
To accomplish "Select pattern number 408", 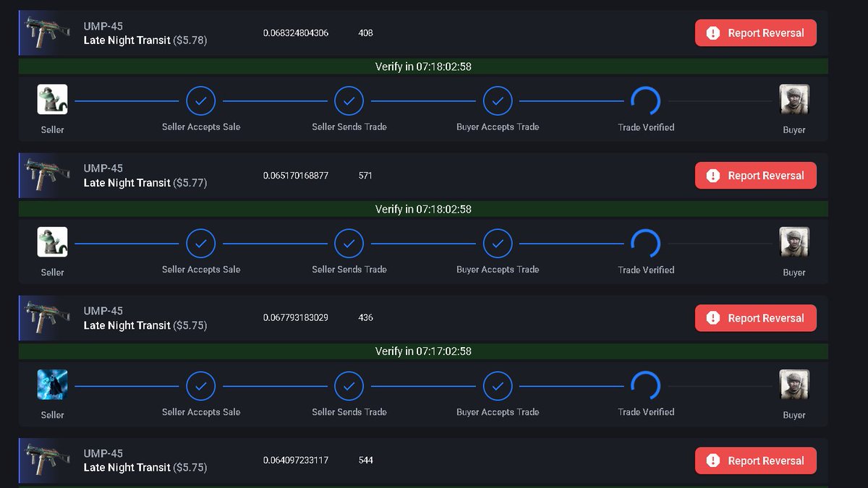I will click(365, 33).
